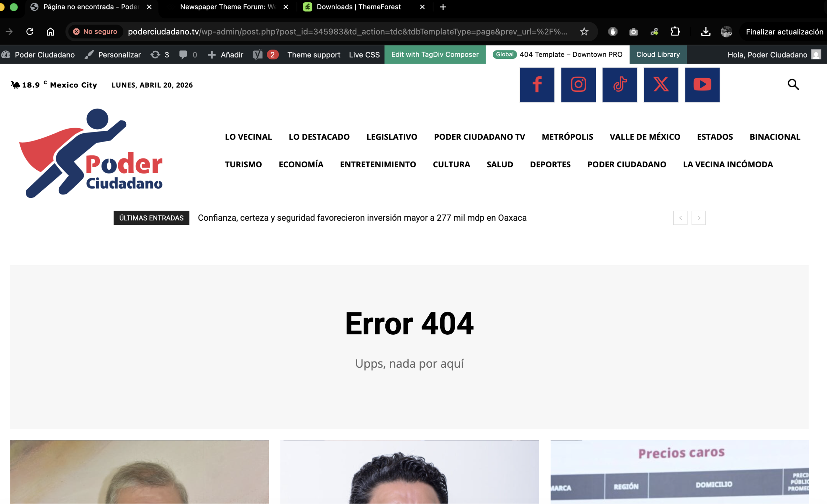
Task: Click the hand-shaped blocker extension icon
Action: (x=613, y=32)
